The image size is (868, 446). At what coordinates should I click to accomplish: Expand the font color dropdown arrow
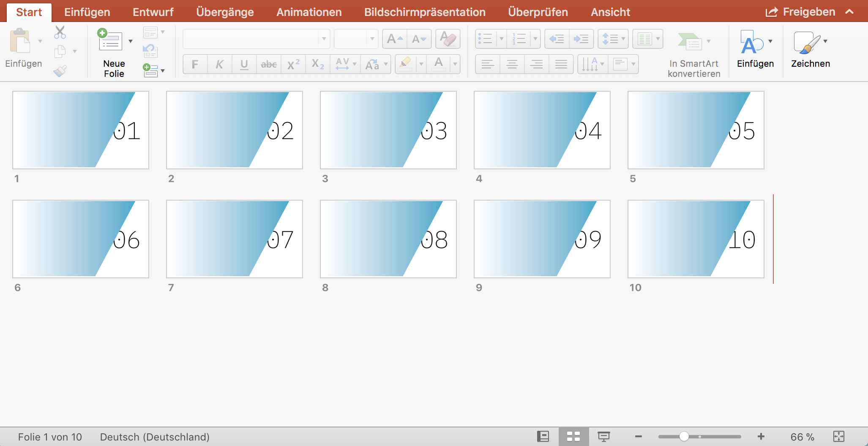455,65
